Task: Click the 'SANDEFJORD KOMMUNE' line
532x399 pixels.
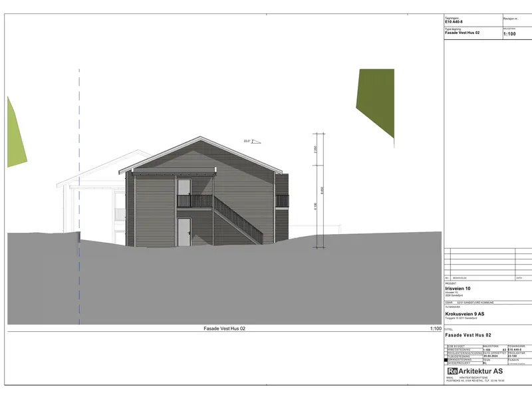Action: [x=479, y=303]
